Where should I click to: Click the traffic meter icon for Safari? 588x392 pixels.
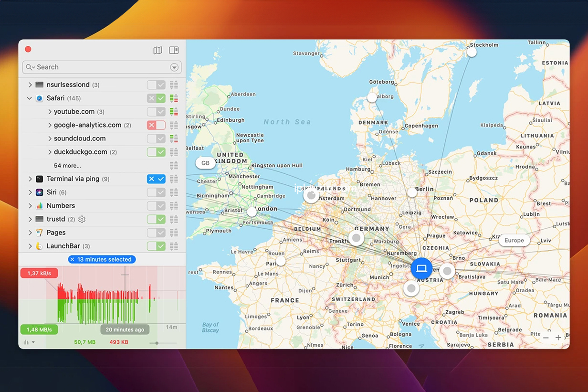[x=174, y=98]
